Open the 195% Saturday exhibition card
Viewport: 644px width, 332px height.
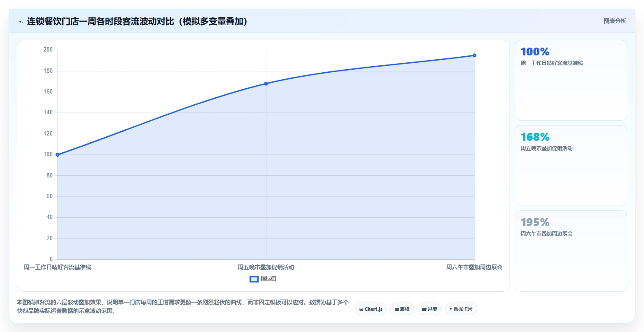pos(570,251)
